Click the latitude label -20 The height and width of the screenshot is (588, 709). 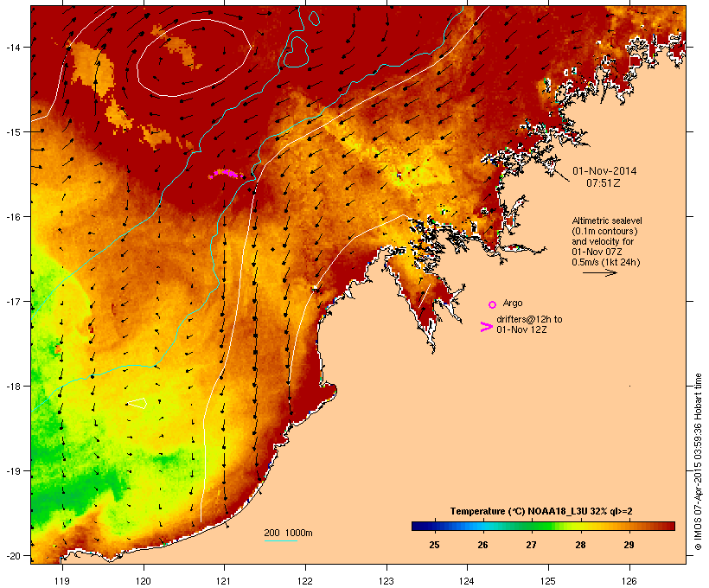click(12, 556)
